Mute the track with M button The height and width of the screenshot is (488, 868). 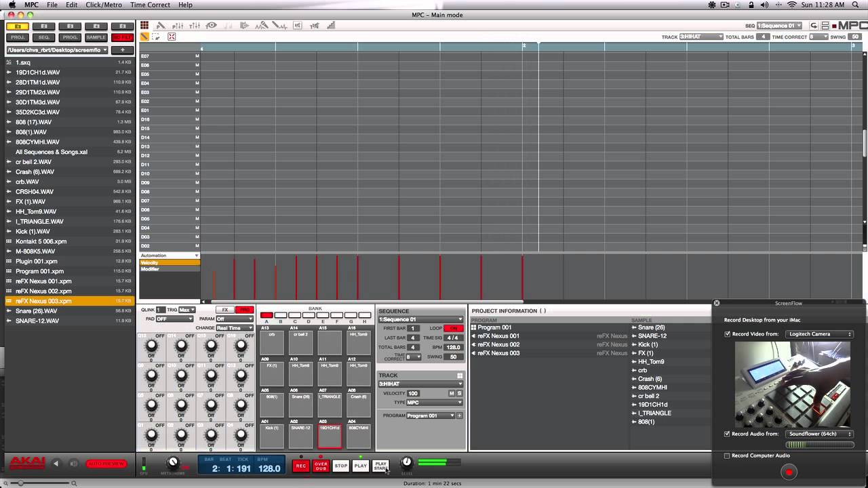pyautogui.click(x=452, y=393)
